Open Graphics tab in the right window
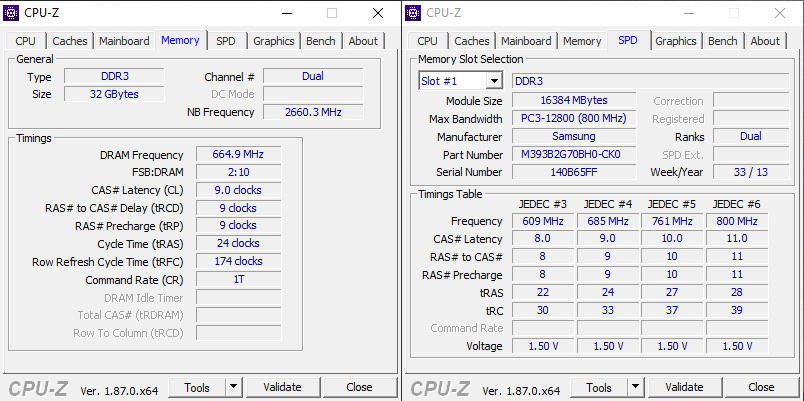 click(x=676, y=41)
